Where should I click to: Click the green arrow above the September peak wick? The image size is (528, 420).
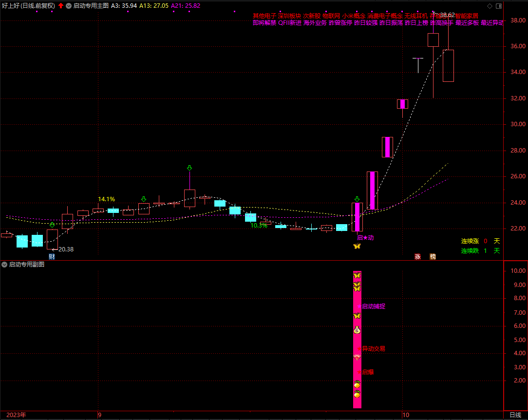coord(189,168)
